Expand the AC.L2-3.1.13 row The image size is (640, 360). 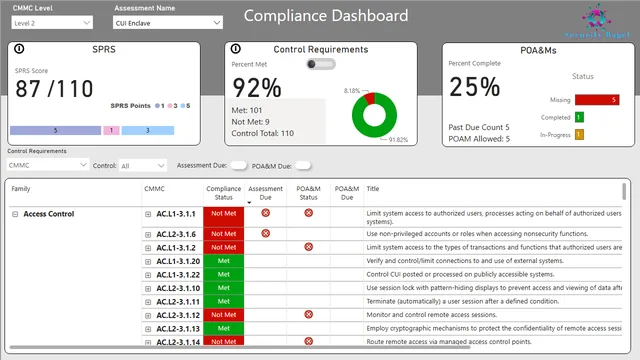coord(148,329)
